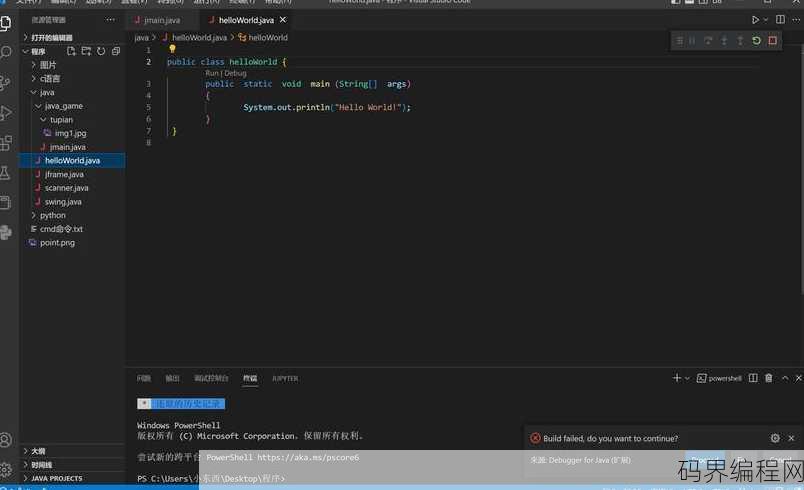Restart the debug session
This screenshot has width=804, height=490.
(756, 40)
